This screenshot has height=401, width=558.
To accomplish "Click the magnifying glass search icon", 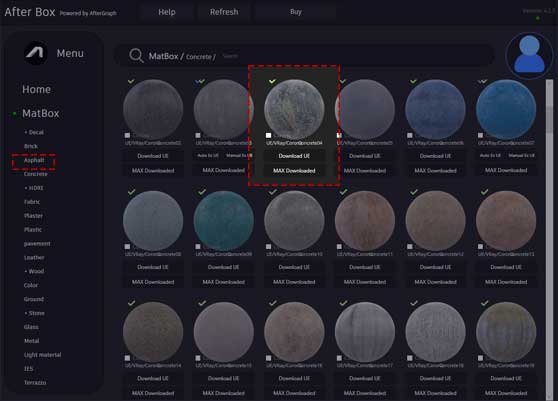I will click(136, 56).
